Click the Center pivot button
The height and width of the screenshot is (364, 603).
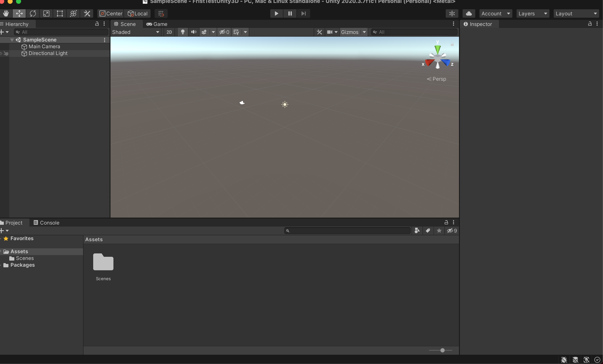pos(111,13)
